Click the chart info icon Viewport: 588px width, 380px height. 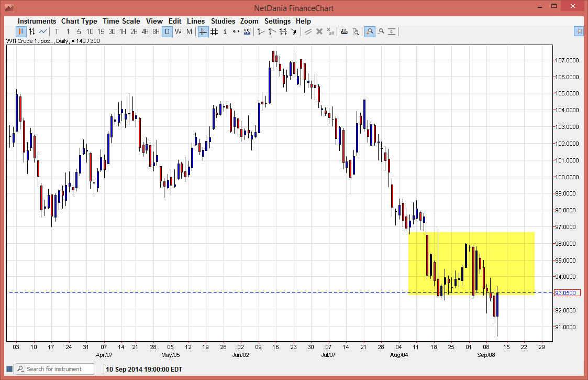coord(225,31)
